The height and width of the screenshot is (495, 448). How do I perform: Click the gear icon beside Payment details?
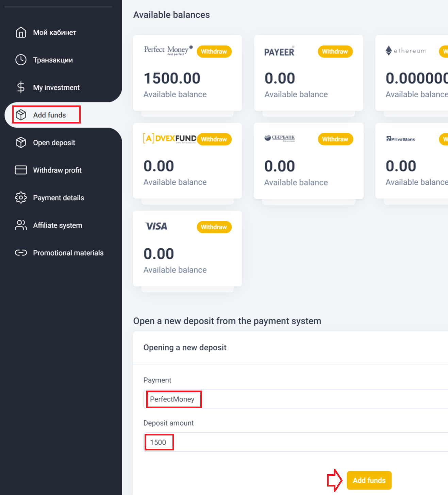[21, 198]
